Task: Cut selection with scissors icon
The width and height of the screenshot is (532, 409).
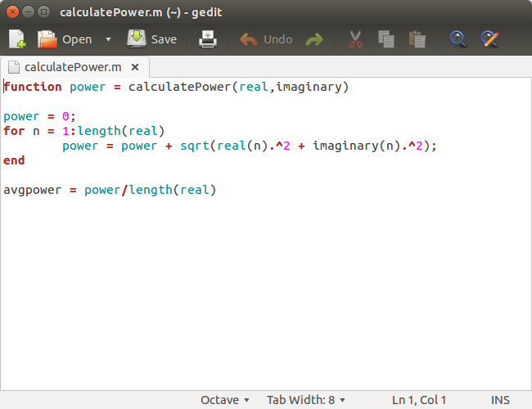Action: click(x=355, y=38)
